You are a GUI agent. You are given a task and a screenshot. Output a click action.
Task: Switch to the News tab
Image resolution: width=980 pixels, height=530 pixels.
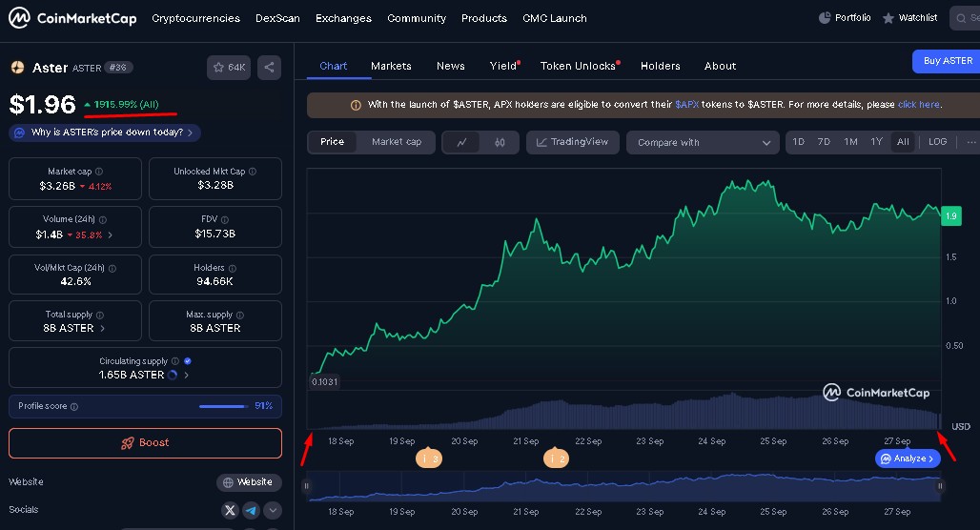pos(450,66)
